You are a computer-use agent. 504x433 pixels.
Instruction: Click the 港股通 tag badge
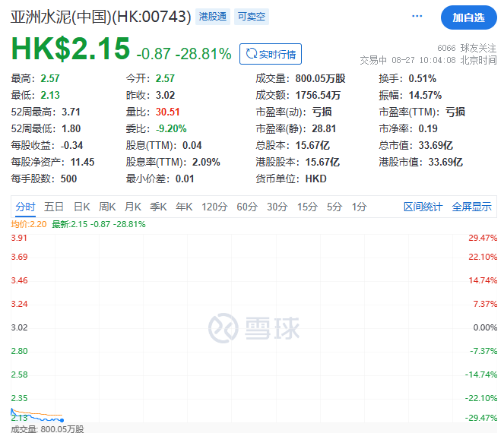tap(214, 16)
